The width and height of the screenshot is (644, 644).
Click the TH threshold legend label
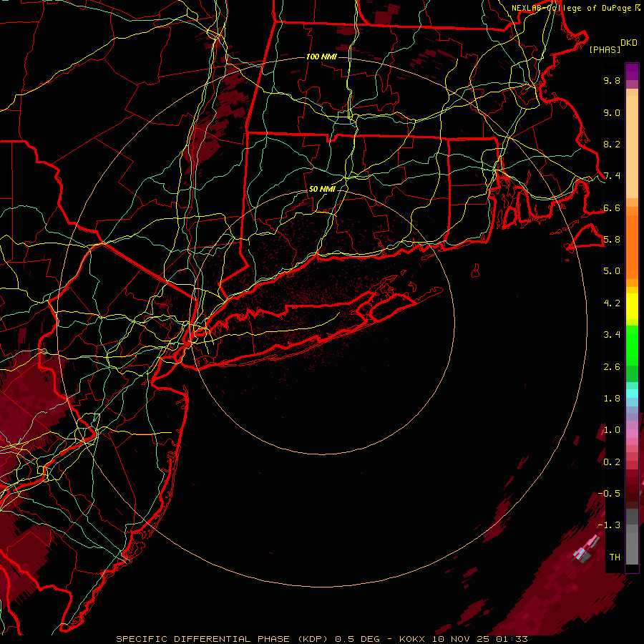(615, 557)
